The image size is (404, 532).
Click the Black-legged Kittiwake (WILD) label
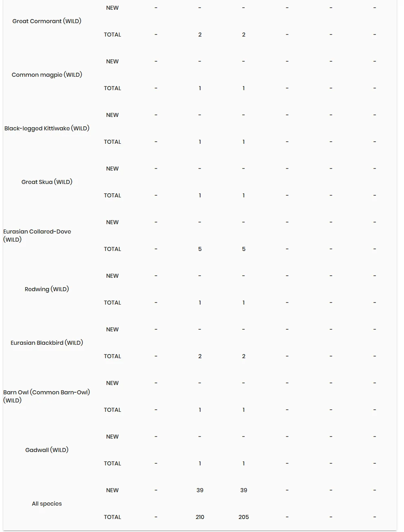pos(47,128)
